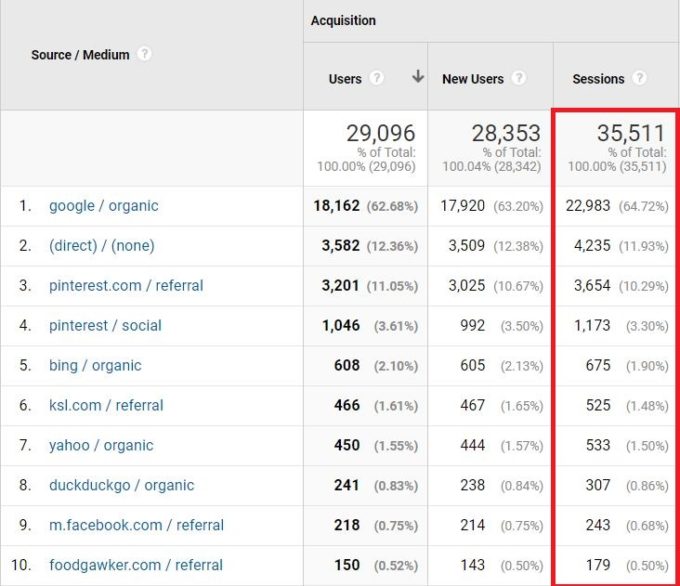Select google organic new users 17,920

tap(463, 206)
